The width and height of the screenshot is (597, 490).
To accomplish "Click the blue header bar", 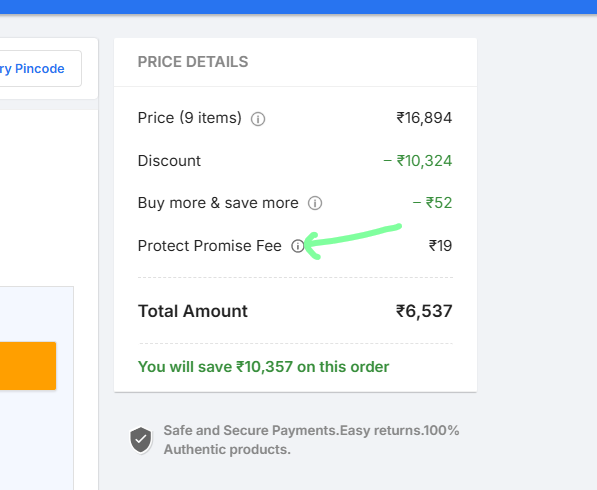I will tap(298, 7).
